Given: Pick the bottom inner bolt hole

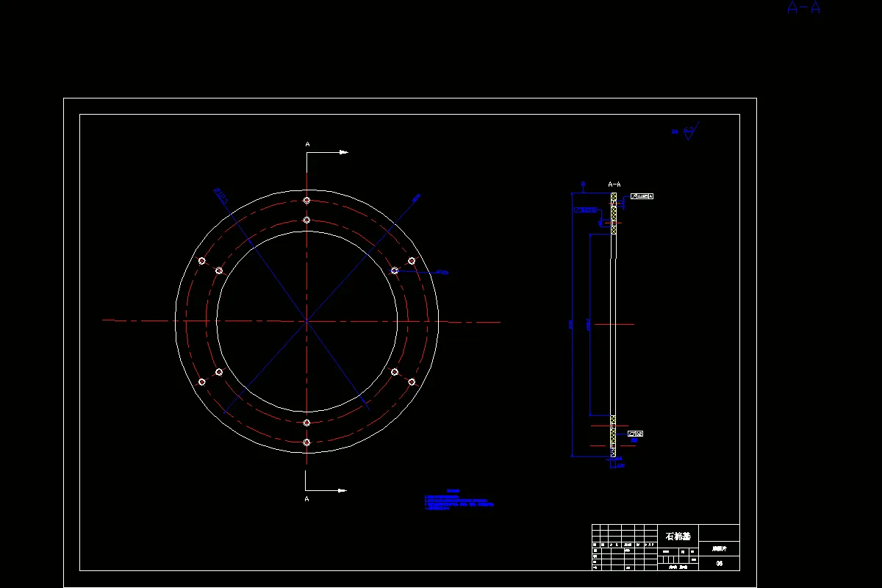Looking at the screenshot, I should tap(306, 423).
